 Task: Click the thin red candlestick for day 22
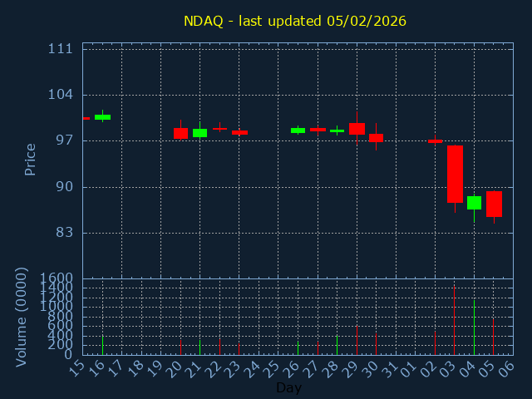219,129
